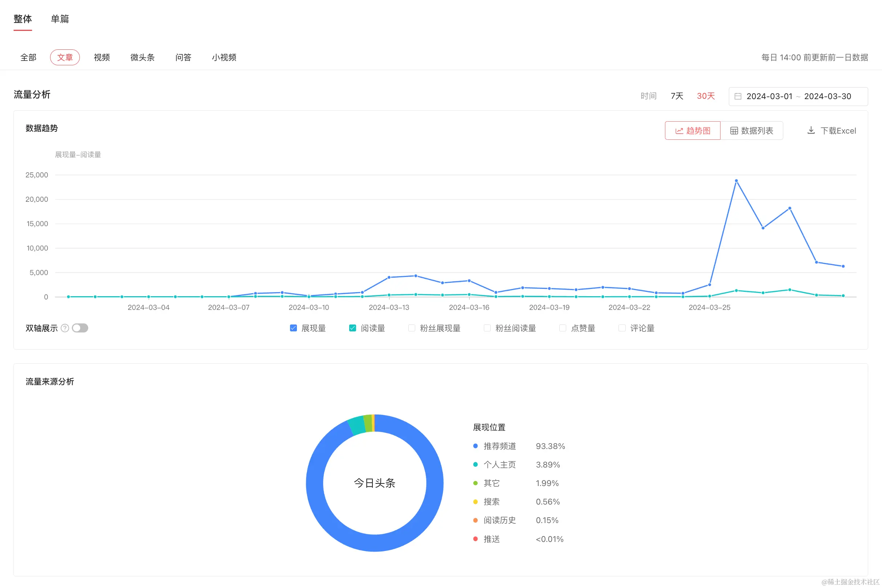This screenshot has width=882, height=588.
Task: Choose the 30天 time range
Action: click(706, 96)
